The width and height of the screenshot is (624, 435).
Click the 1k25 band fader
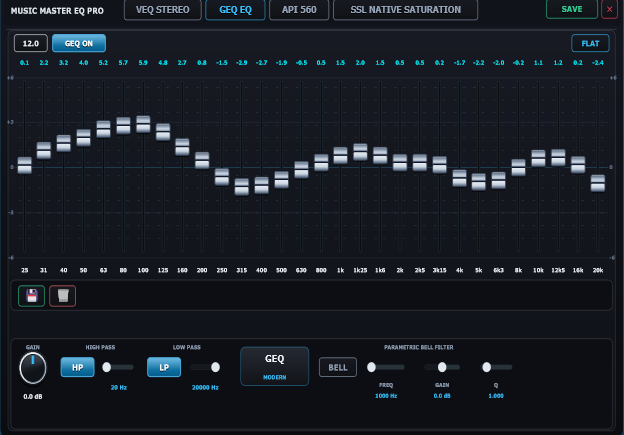(x=360, y=152)
